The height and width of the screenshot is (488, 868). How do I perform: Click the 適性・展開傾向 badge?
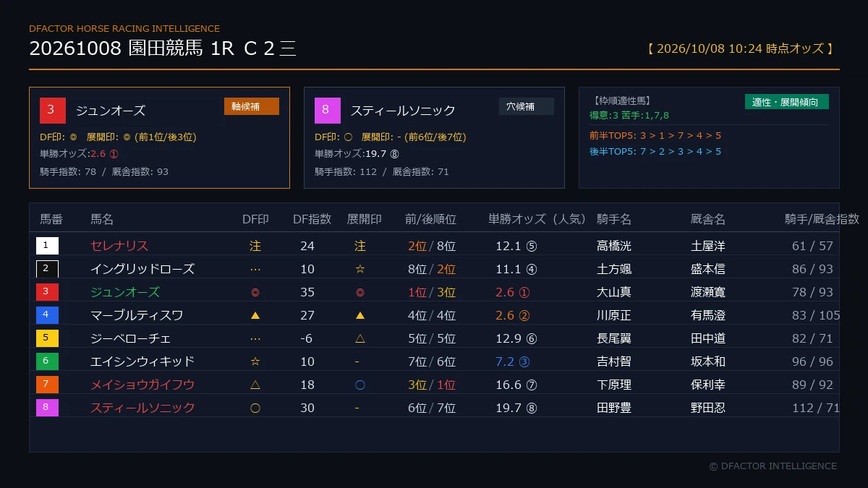point(787,102)
